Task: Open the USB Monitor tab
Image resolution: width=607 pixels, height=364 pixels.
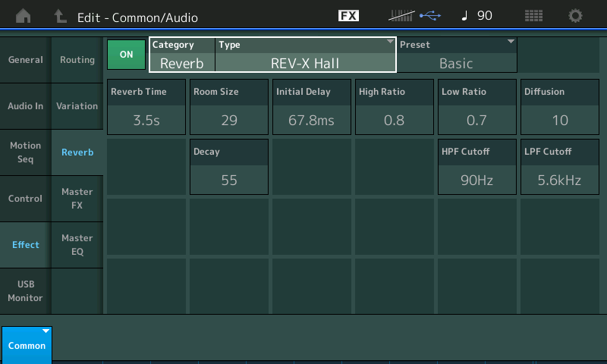Action: 26,291
